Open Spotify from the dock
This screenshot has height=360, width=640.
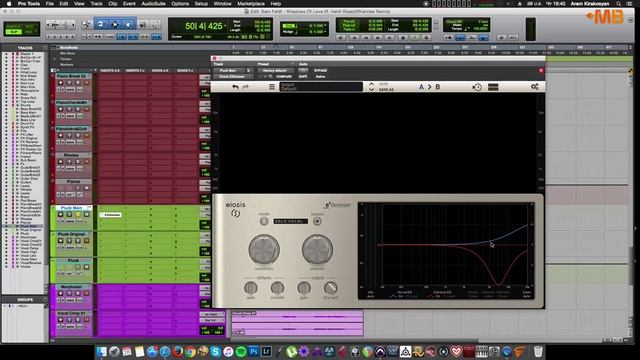(241, 351)
